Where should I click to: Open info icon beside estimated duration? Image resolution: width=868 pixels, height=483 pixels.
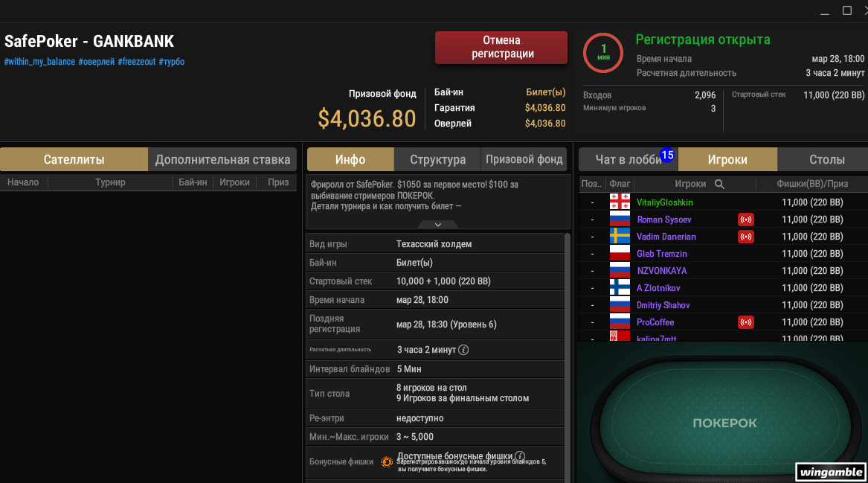[463, 350]
